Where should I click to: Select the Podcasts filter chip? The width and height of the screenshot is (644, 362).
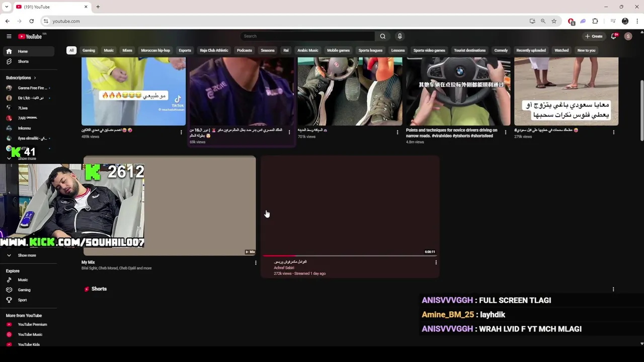[244, 50]
